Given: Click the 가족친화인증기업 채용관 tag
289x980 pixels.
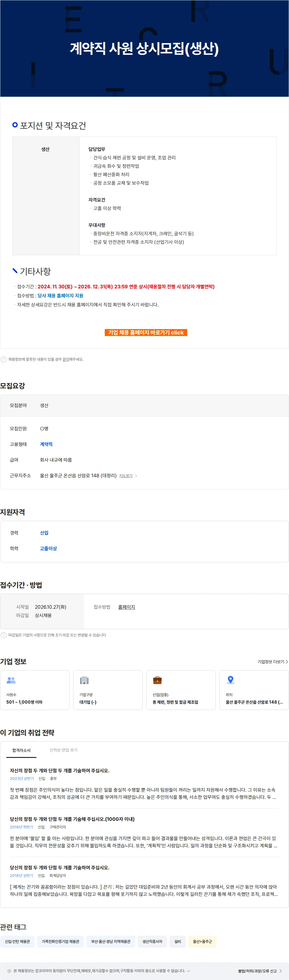Looking at the screenshot, I should coord(61,941).
